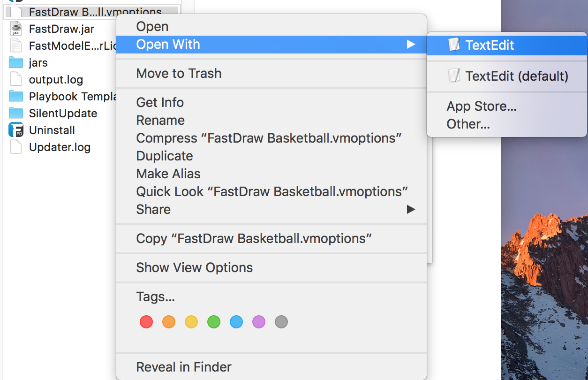
Task: Apply the green tag color
Action: point(214,322)
